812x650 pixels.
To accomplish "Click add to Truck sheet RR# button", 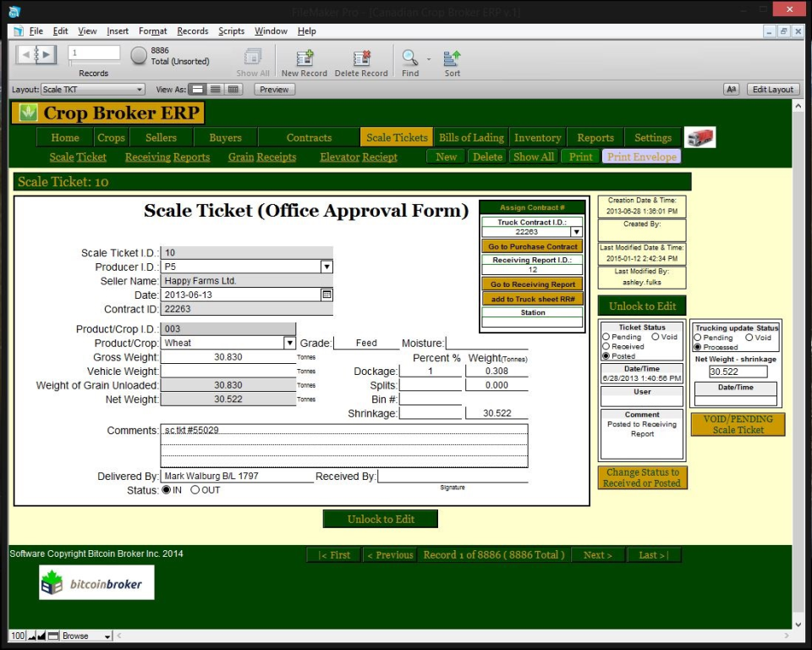I will [532, 299].
